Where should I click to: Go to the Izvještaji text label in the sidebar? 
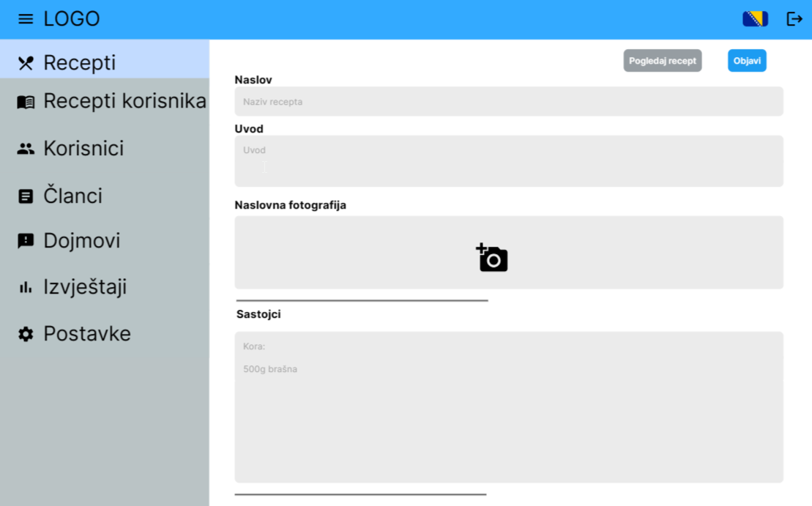coord(85,287)
